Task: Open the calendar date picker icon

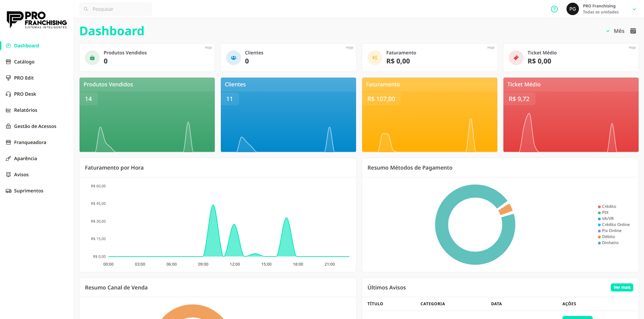Action: (633, 31)
